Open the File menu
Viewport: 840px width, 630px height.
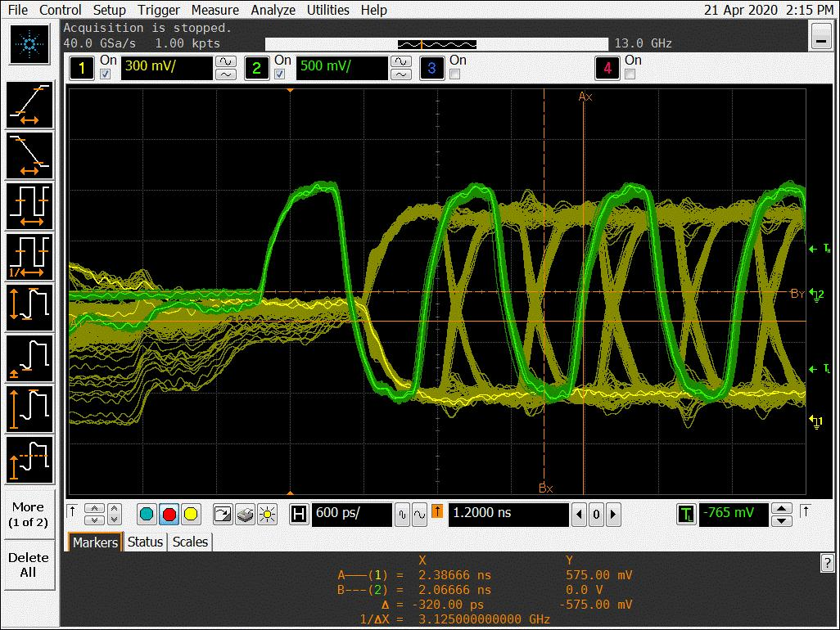tap(18, 10)
